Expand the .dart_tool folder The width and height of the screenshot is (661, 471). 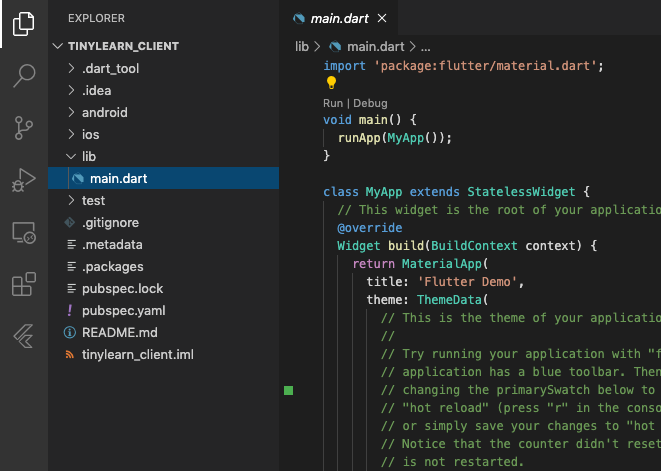[x=71, y=68]
